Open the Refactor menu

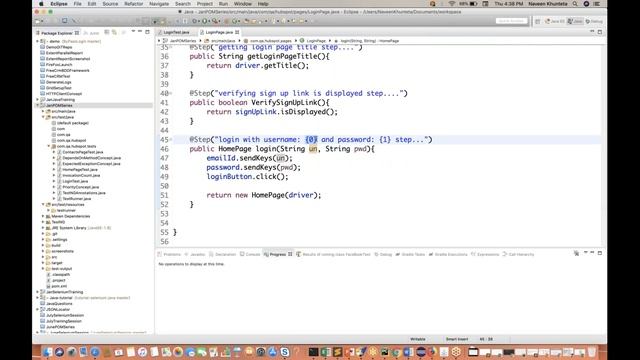(x=133, y=4)
